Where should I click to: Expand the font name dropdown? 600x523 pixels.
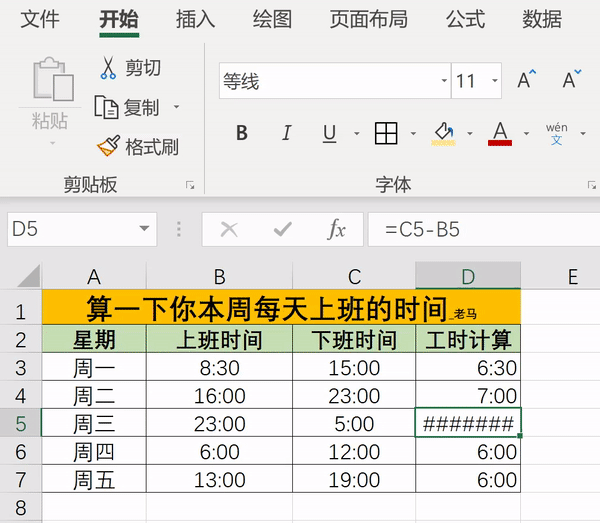pos(444,80)
